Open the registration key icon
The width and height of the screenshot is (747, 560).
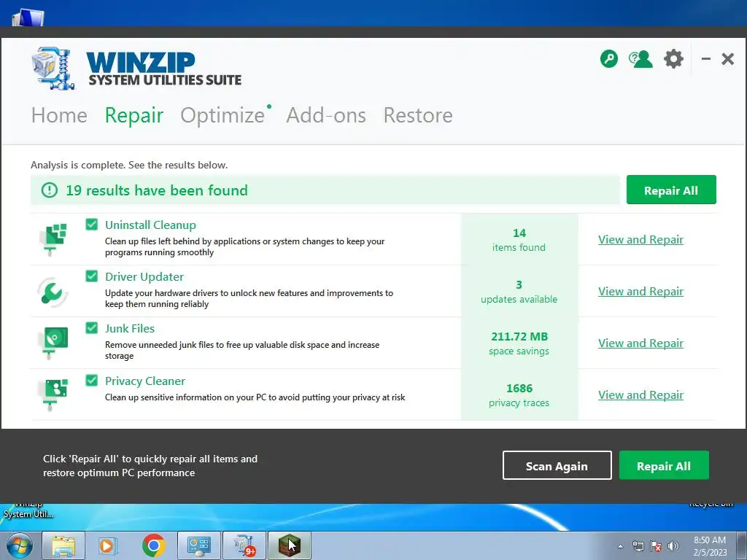tap(609, 59)
